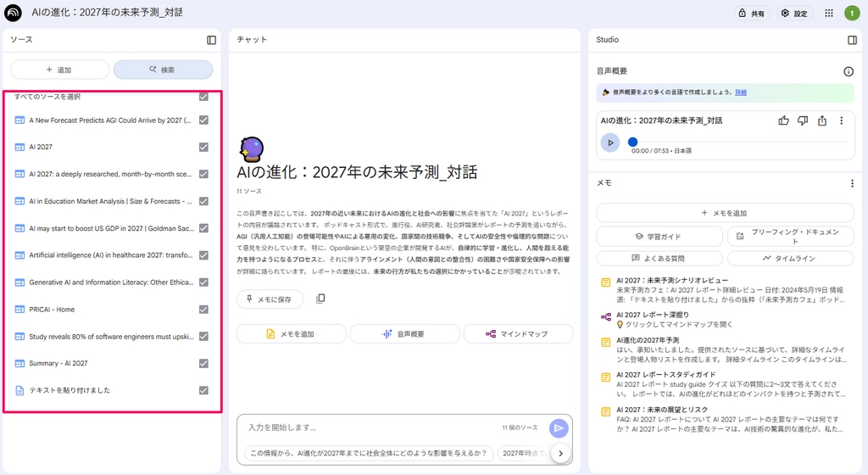Play the audio overview

(610, 142)
